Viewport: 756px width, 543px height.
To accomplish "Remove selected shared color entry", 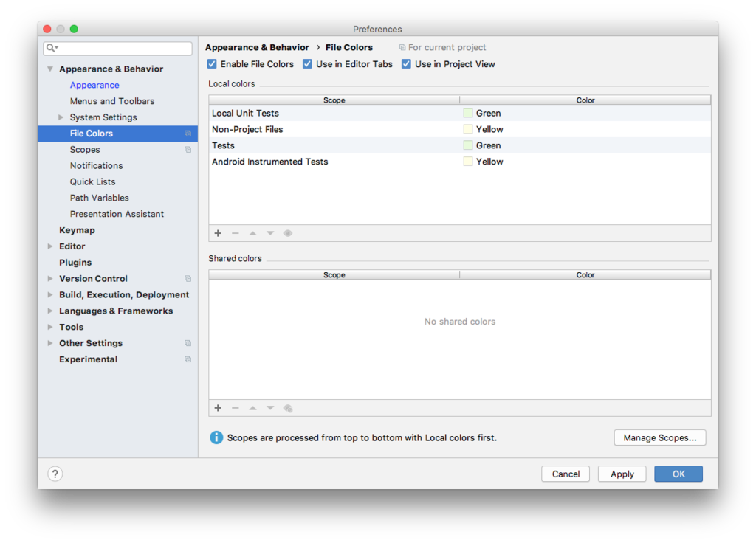I will (236, 408).
